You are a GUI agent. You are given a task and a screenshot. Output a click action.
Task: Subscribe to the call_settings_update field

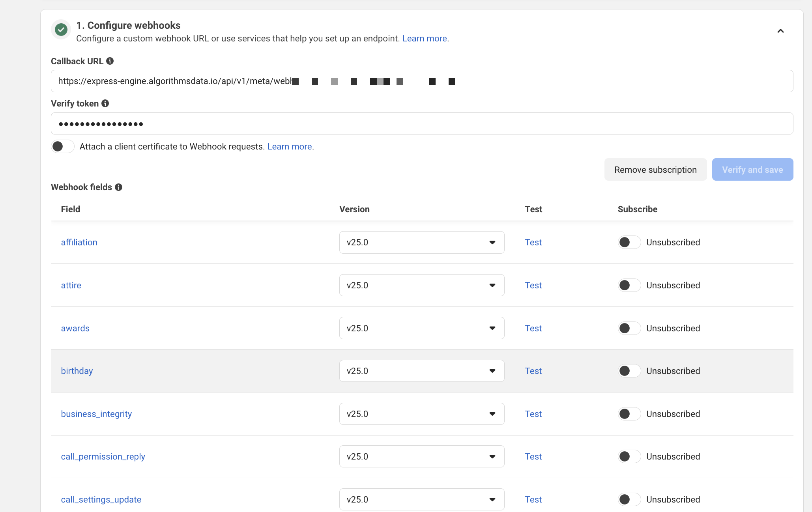(629, 499)
